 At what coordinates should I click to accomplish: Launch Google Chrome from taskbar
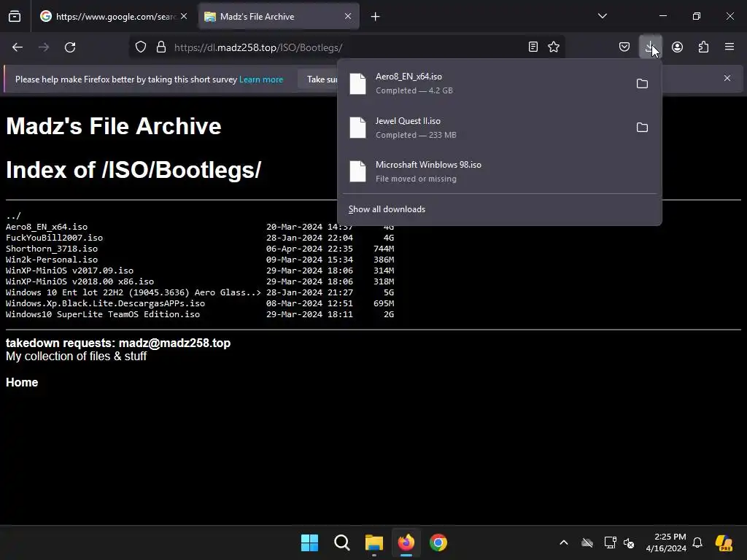438,542
